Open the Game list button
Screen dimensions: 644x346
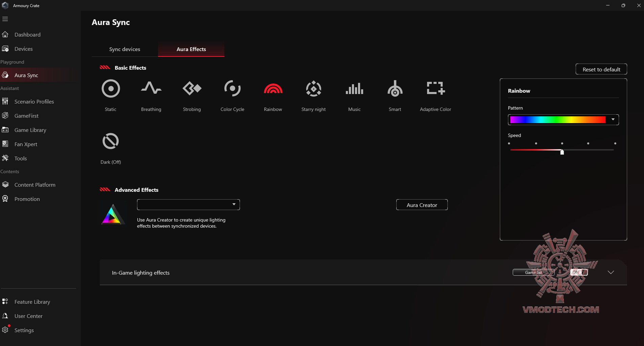tap(534, 272)
